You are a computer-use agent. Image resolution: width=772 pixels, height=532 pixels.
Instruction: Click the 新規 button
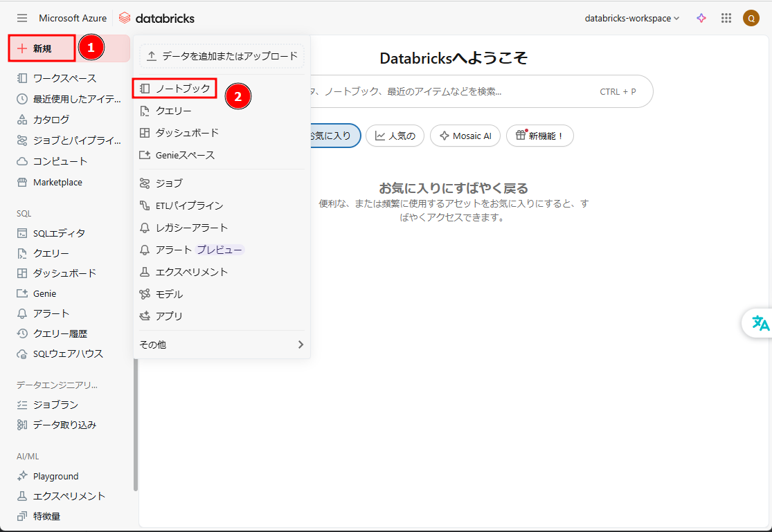[42, 48]
